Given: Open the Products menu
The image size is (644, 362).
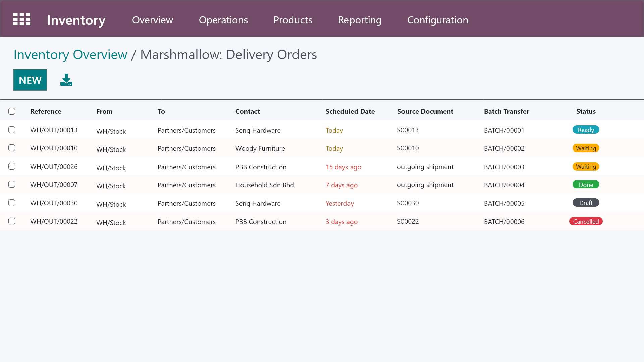Looking at the screenshot, I should 292,20.
